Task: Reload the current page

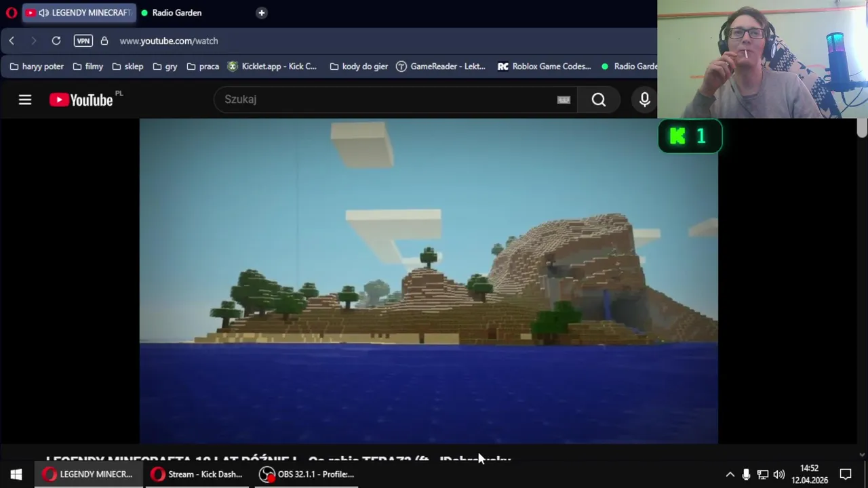Action: [x=56, y=41]
